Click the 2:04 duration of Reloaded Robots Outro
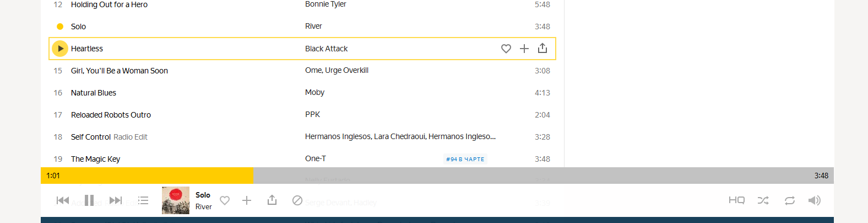868x223 pixels. pos(542,115)
